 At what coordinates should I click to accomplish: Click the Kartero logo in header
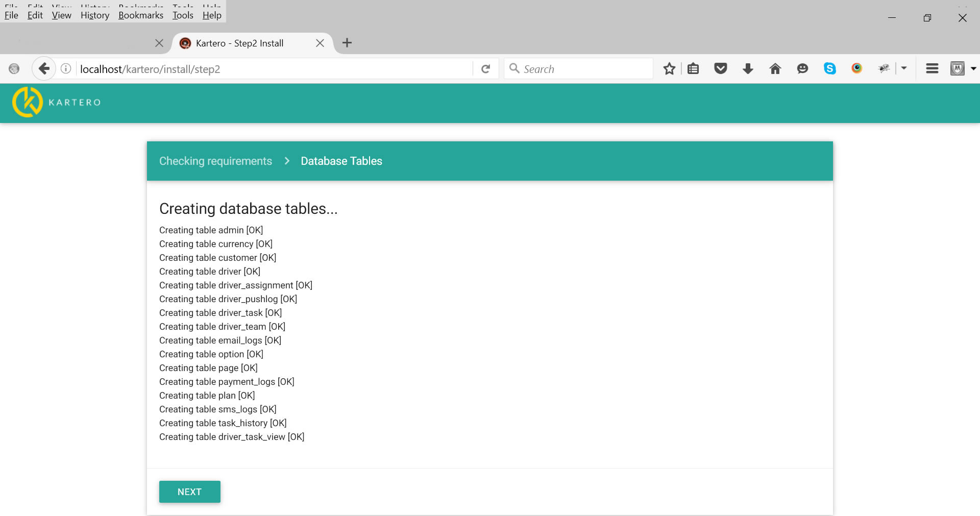[56, 103]
